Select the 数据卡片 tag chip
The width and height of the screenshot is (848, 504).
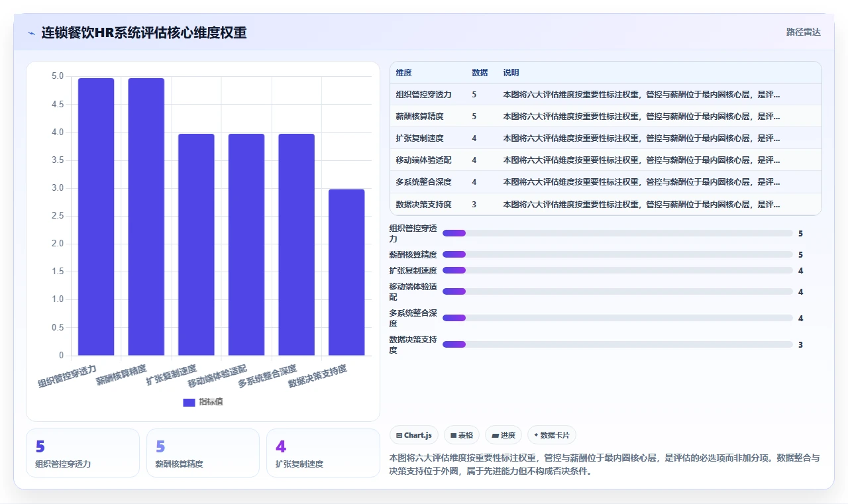[552, 435]
